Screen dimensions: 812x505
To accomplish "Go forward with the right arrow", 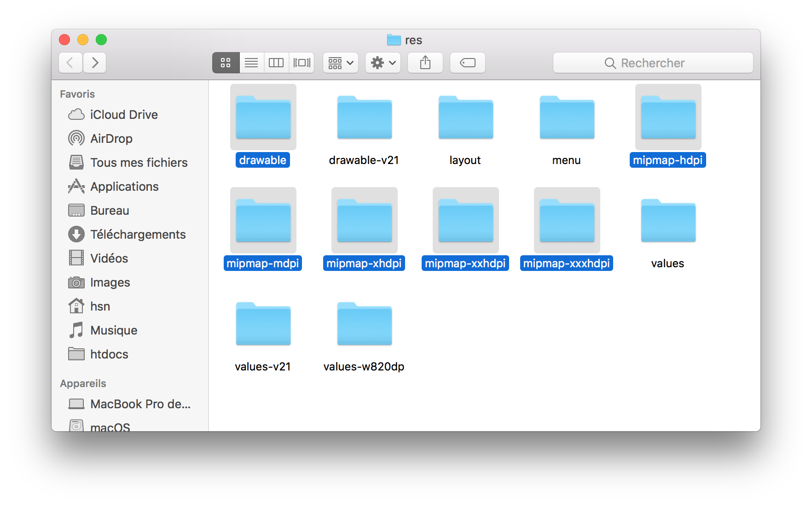I will pyautogui.click(x=95, y=63).
